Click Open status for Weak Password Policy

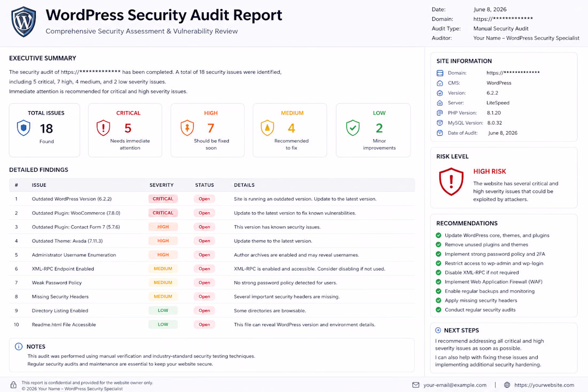pos(204,283)
